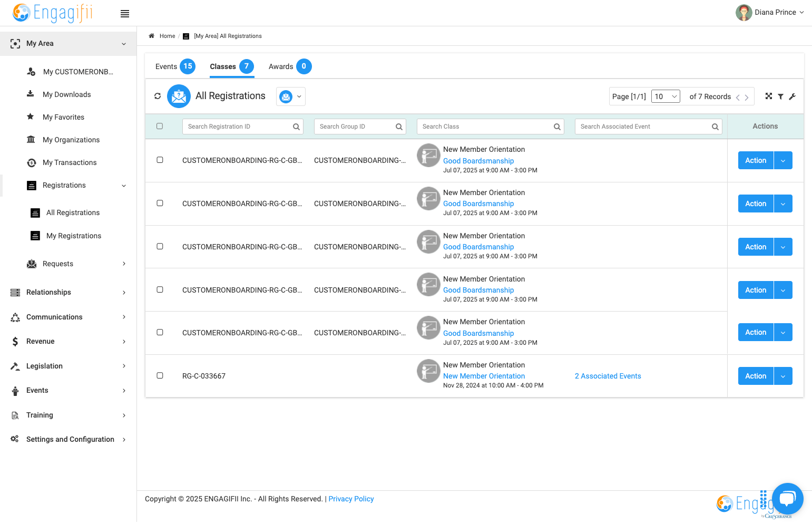812x523 pixels.
Task: Open Action dropdown arrow for RG-C-033667 row
Action: pos(783,376)
